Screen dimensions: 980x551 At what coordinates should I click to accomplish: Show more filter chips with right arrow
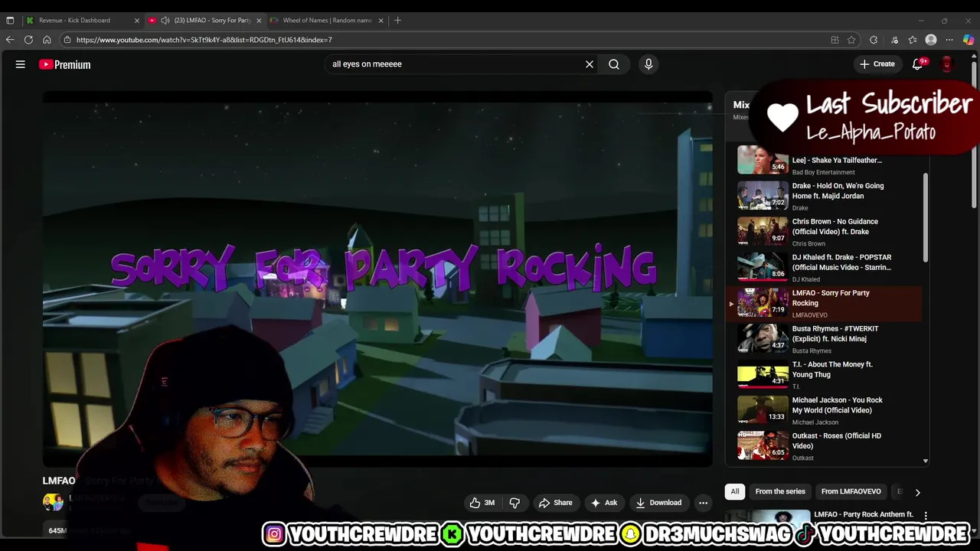[917, 492]
